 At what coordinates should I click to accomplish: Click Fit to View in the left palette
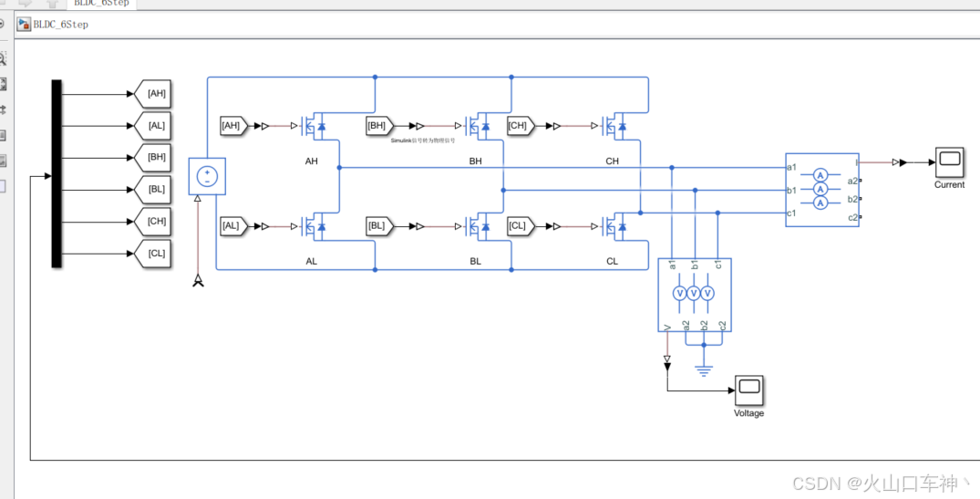pyautogui.click(x=3, y=85)
